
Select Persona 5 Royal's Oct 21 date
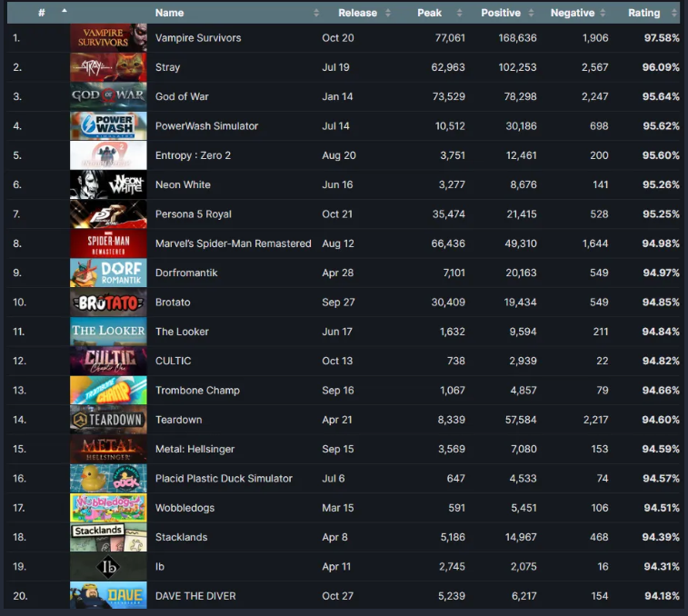point(337,214)
